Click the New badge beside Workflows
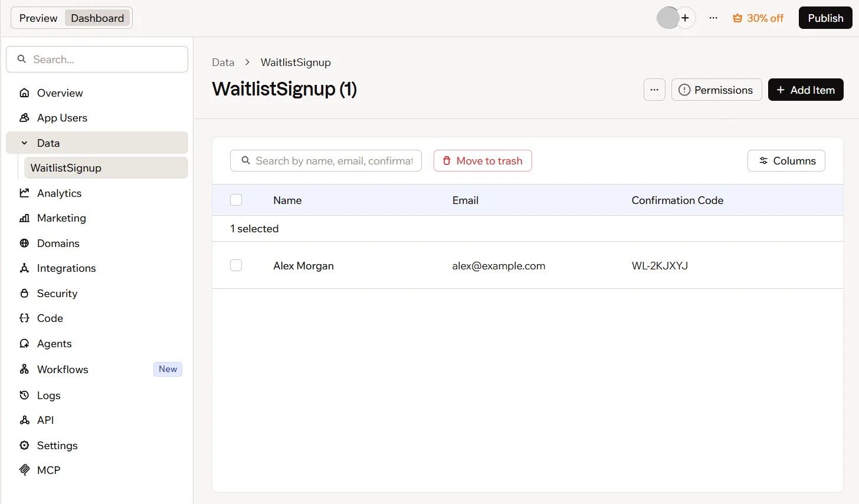Image resolution: width=859 pixels, height=504 pixels. point(168,369)
